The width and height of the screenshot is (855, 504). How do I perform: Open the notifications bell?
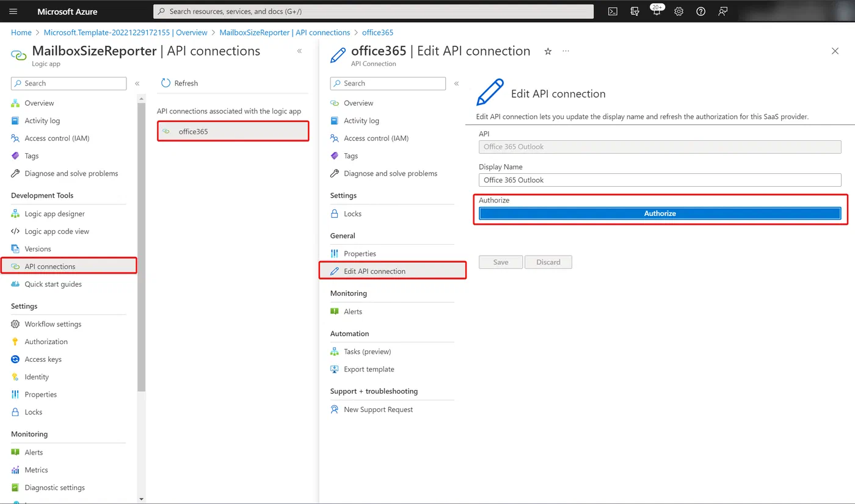point(657,12)
